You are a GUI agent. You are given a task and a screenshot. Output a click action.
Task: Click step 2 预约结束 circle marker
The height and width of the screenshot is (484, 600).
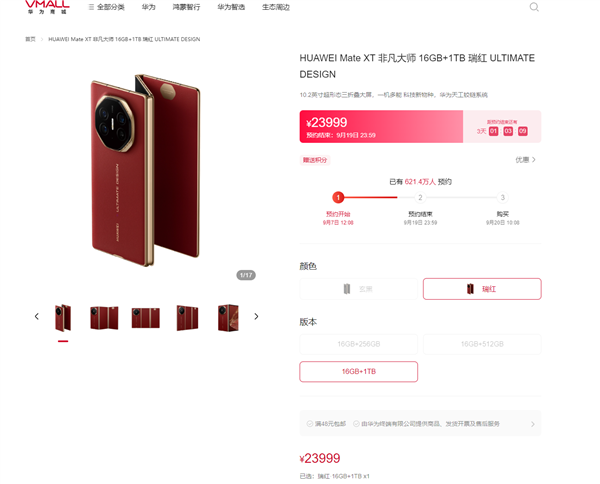tap(420, 197)
